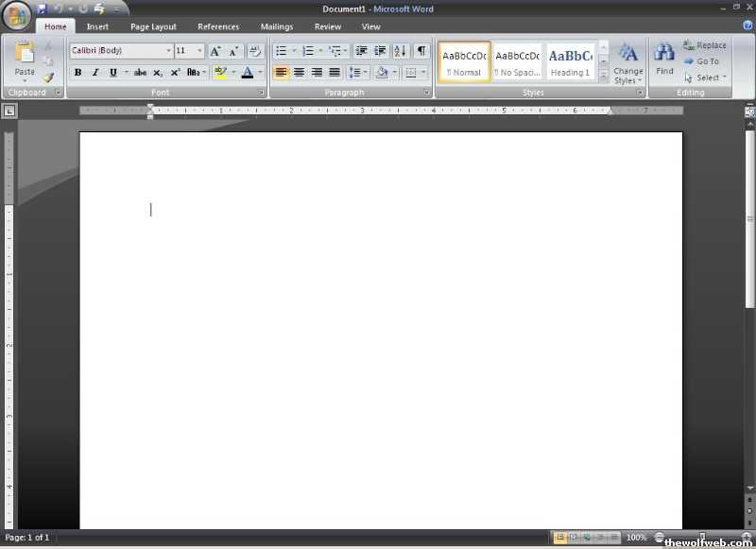Open the Calibri font name dropdown

169,51
